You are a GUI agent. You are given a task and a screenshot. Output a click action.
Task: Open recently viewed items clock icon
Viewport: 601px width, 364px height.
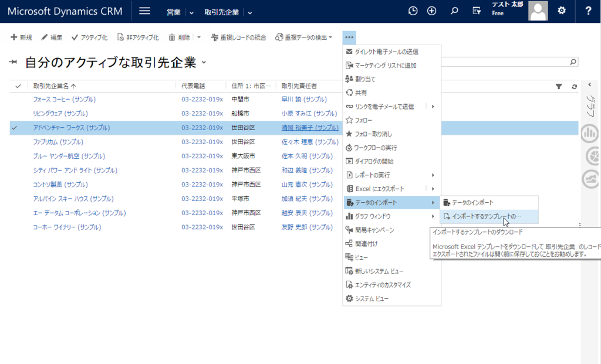pyautogui.click(x=413, y=11)
